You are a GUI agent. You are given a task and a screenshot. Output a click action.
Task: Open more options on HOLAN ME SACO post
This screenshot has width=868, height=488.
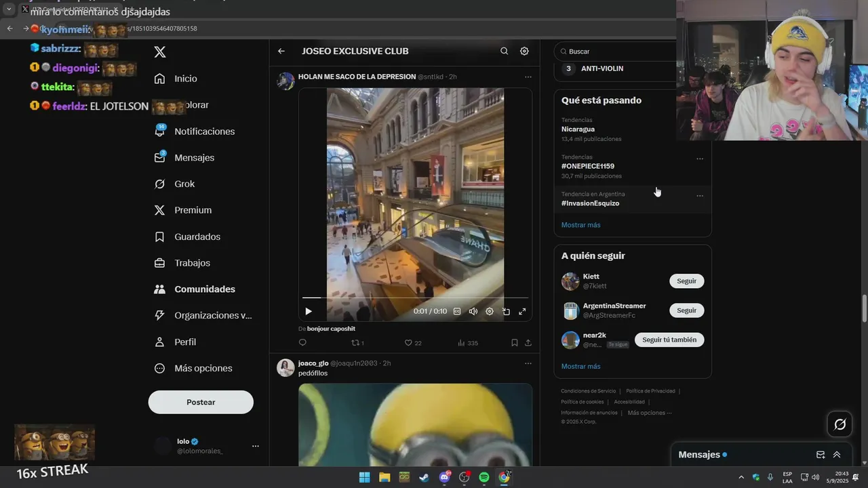(528, 77)
